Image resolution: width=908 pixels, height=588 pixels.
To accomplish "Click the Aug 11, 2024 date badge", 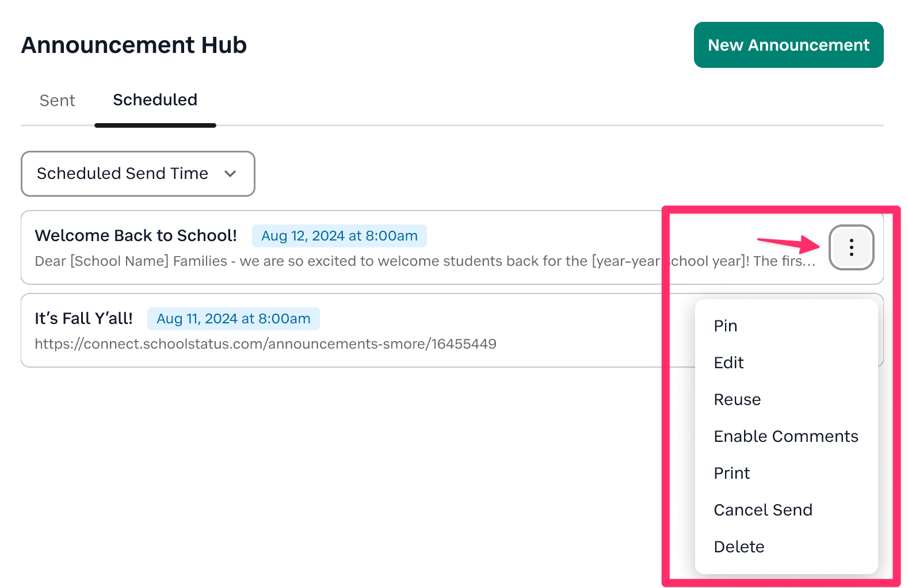I will [233, 319].
